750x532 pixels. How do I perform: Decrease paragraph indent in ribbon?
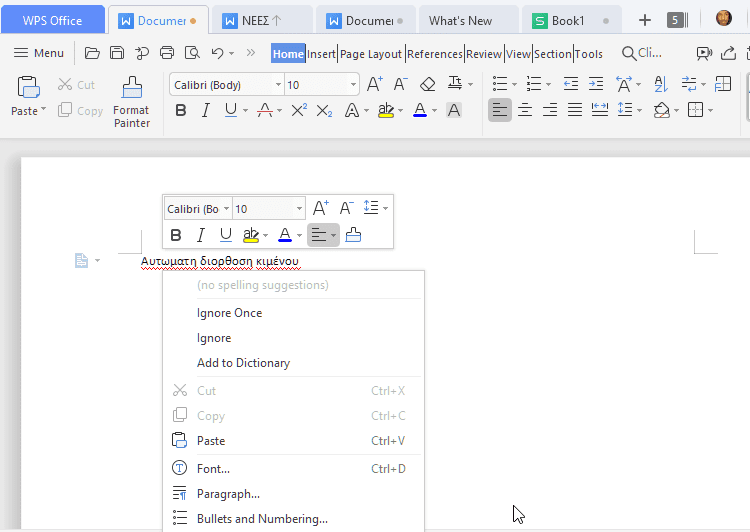point(571,84)
